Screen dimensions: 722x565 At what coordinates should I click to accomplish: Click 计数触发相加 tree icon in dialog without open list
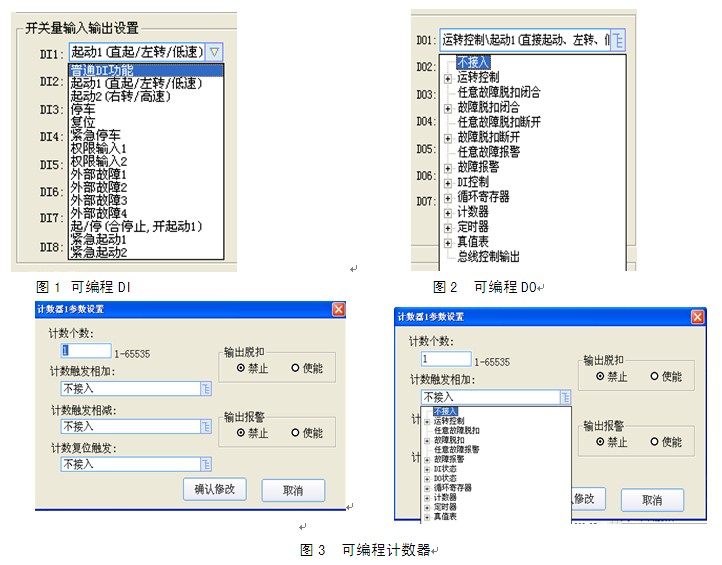coord(205,389)
